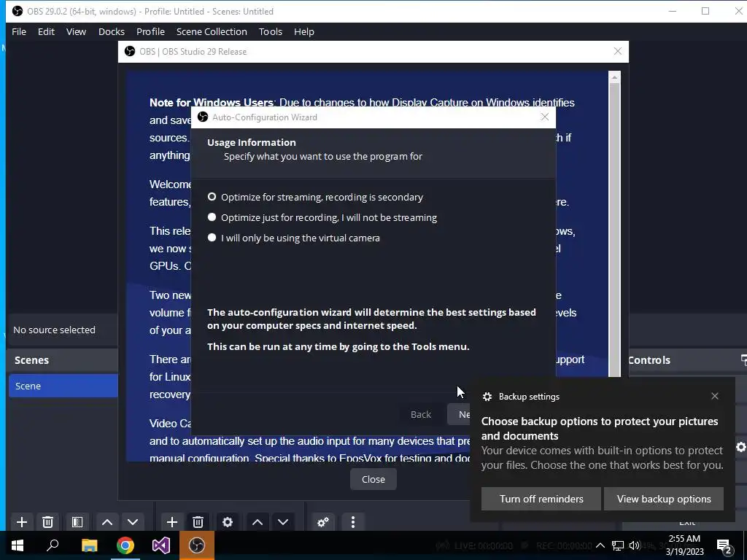The image size is (747, 560).
Task: Click the Back button in the wizard
Action: pyautogui.click(x=421, y=414)
